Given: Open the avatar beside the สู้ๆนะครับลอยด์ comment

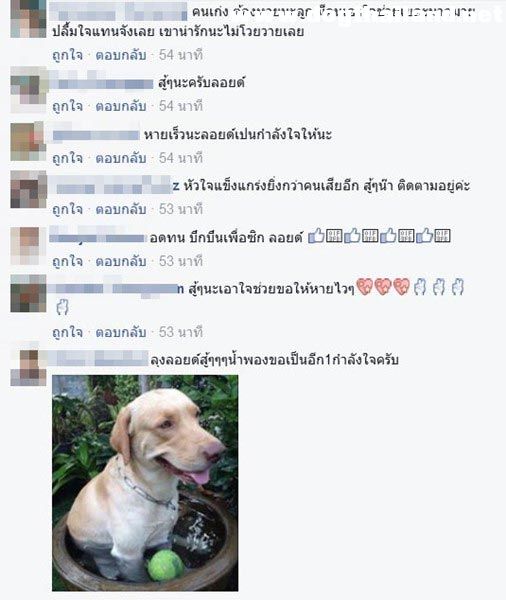Looking at the screenshot, I should (28, 90).
